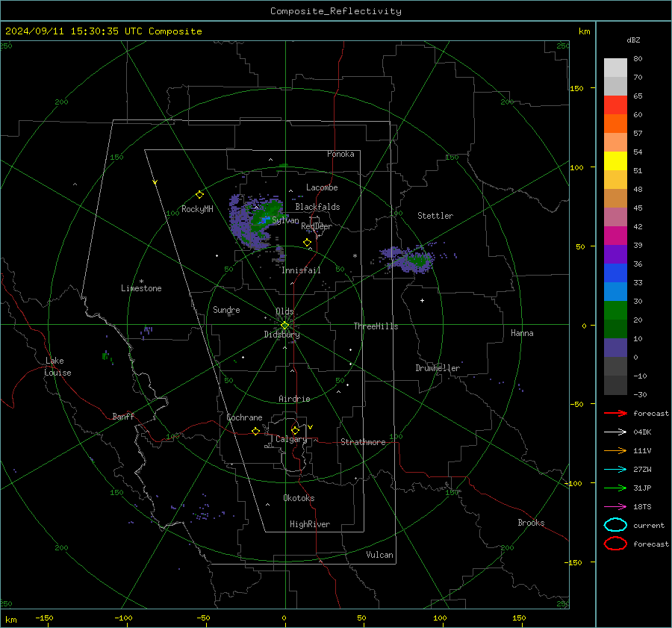Click the light gray swatch between 80 and 70
This screenshot has height=628, width=672.
pyautogui.click(x=615, y=68)
